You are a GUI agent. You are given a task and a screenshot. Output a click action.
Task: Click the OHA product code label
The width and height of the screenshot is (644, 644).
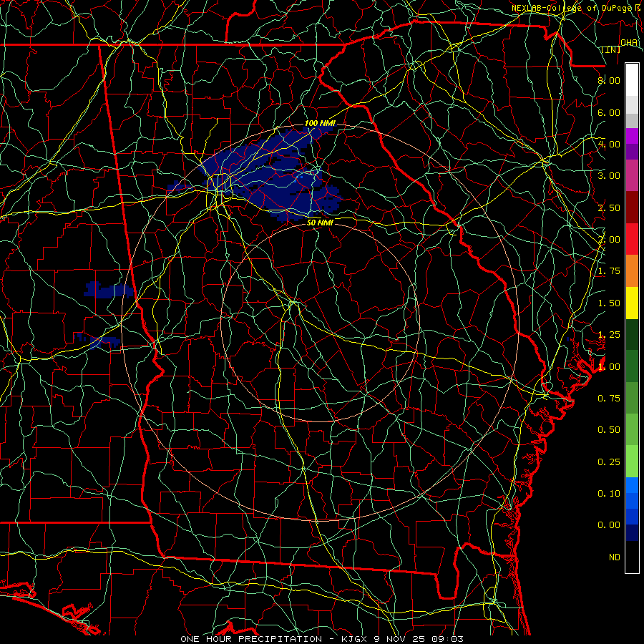pos(629,42)
